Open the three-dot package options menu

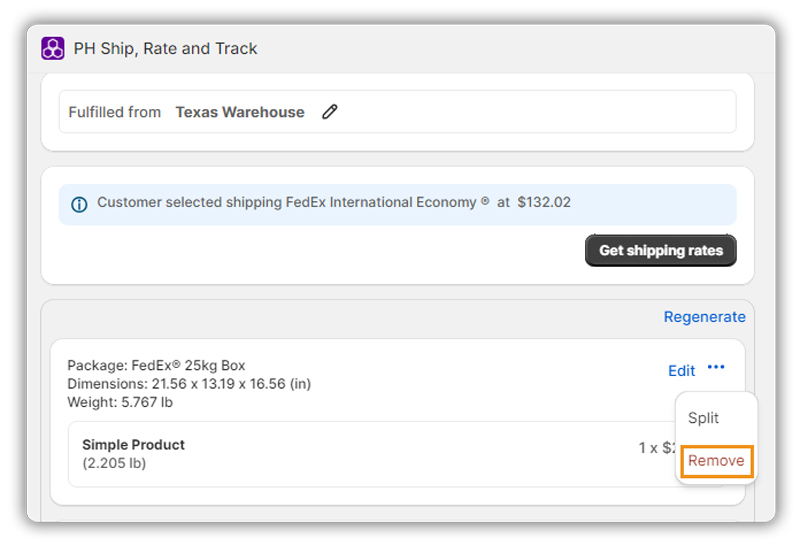point(716,367)
